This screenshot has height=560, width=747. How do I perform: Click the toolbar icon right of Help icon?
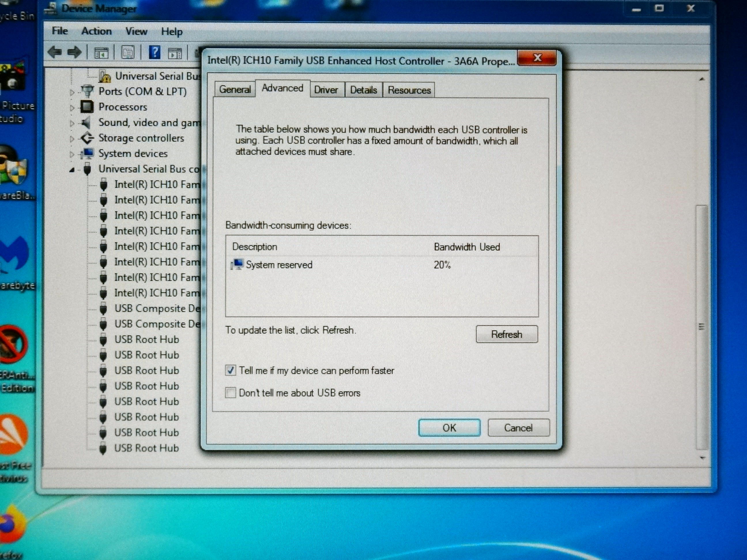[x=175, y=53]
